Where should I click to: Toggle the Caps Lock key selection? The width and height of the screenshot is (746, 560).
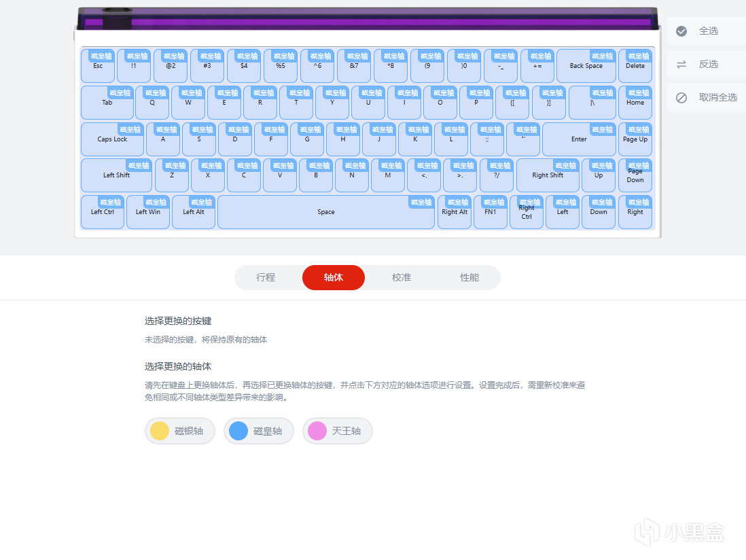112,139
